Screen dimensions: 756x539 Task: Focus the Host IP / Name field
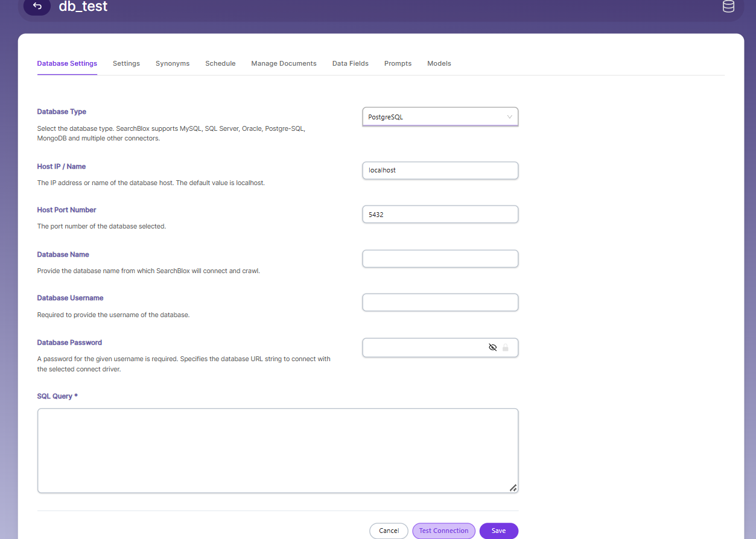tap(440, 171)
